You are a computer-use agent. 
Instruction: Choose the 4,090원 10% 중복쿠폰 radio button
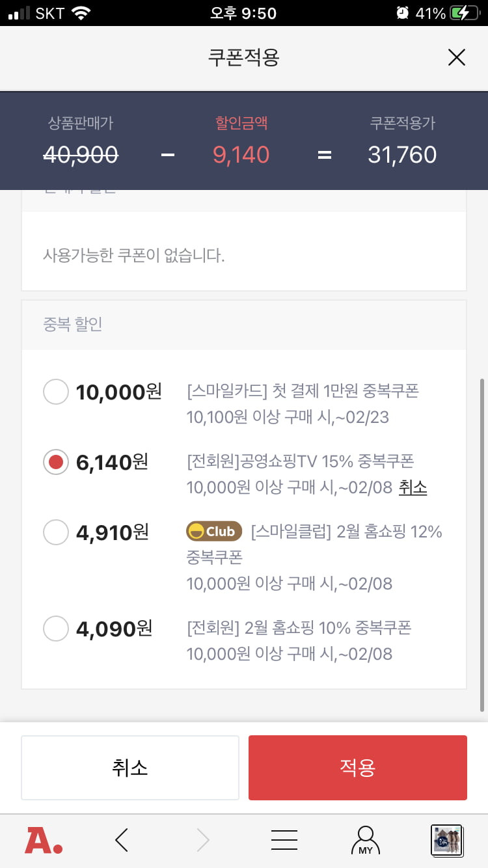[x=55, y=629]
